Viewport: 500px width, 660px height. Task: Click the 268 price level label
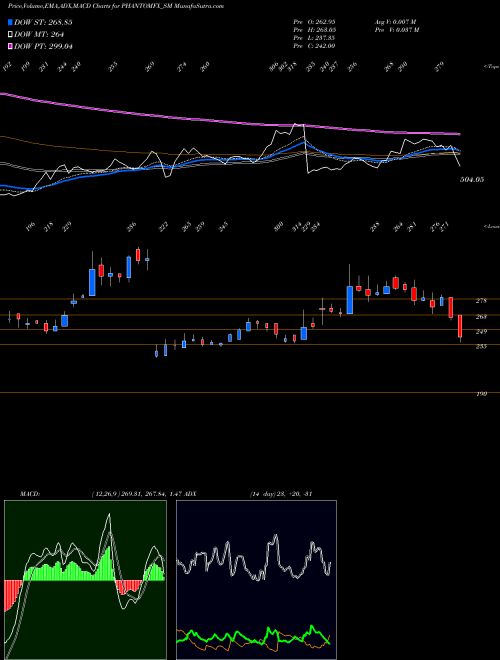pos(481,317)
